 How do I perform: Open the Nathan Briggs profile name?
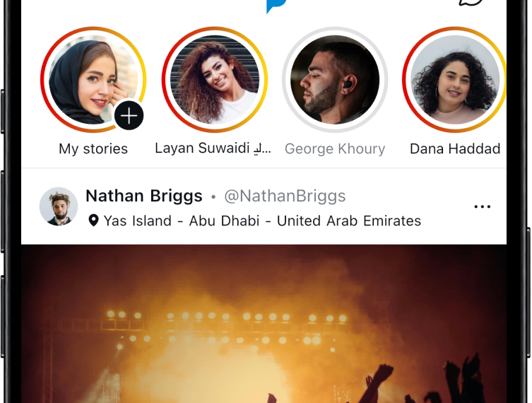pos(144,196)
